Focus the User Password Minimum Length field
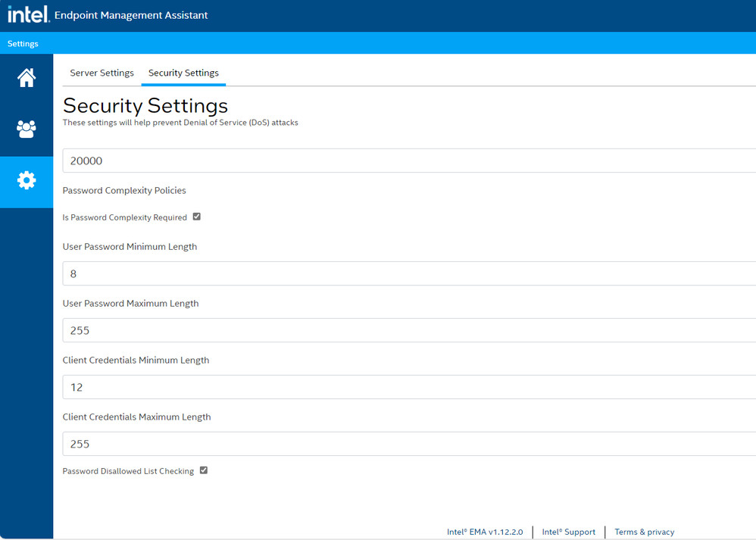Image resolution: width=756 pixels, height=540 pixels. [x=409, y=273]
